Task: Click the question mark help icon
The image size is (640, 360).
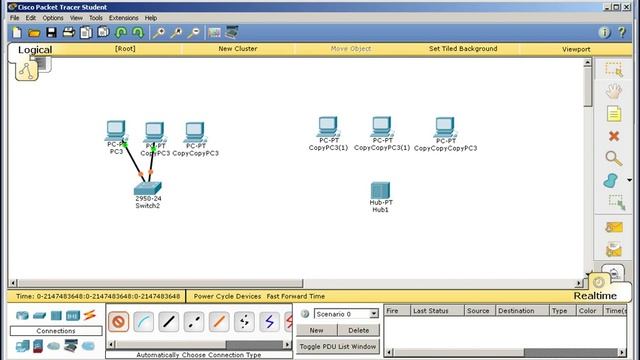Action: tap(622, 33)
